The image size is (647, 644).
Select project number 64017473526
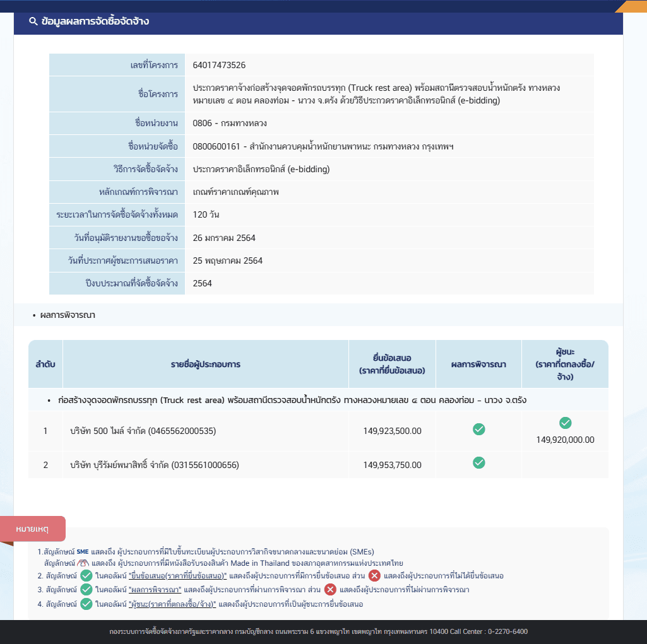pos(219,65)
